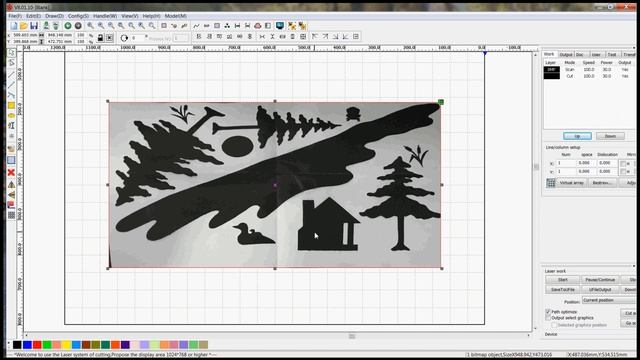Click the X num input field in line/column setup
Viewport: 640px width, 360px height.
point(565,163)
